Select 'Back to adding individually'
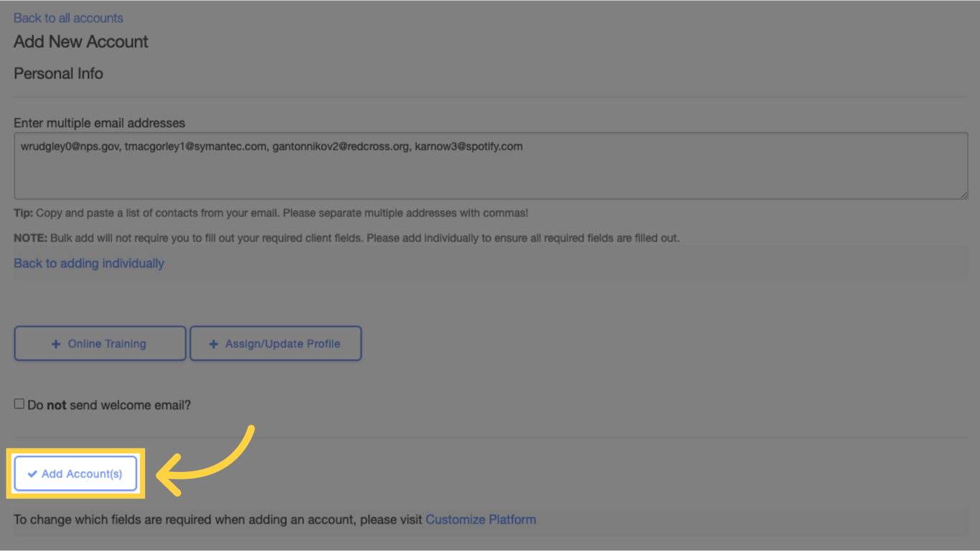Screen dimensions: 980x551 89,263
